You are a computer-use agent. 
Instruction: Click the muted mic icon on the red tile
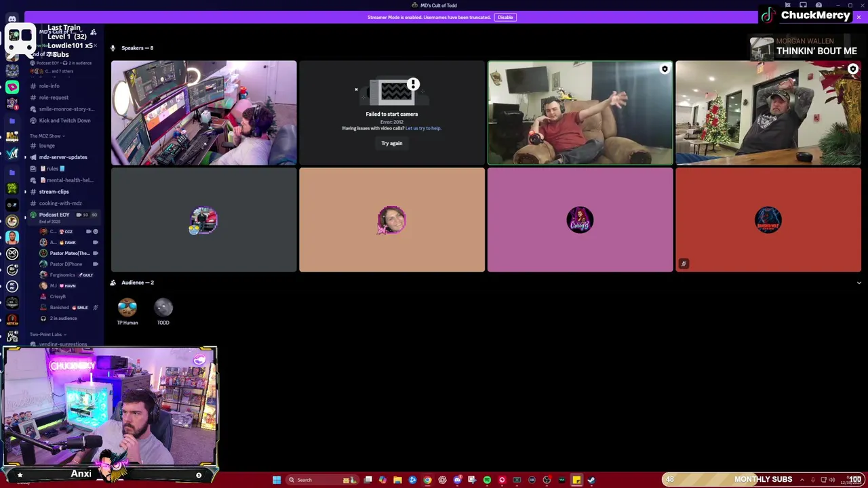684,264
